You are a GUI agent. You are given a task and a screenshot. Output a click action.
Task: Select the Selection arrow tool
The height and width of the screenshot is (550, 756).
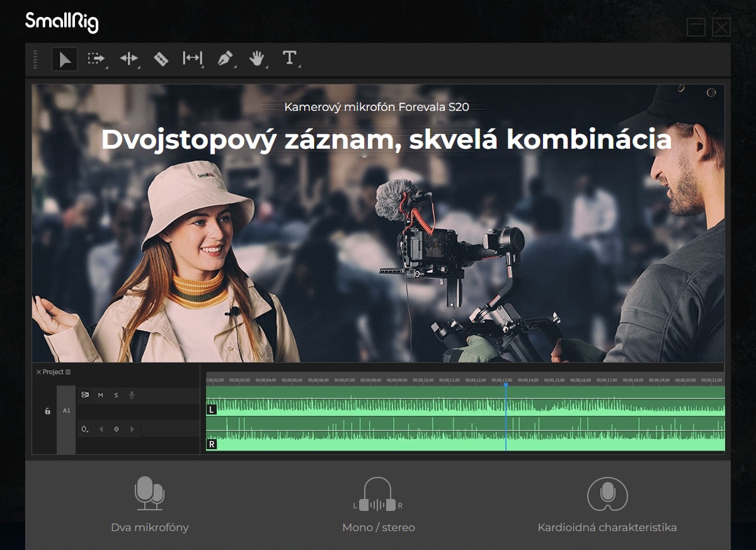coord(64,59)
